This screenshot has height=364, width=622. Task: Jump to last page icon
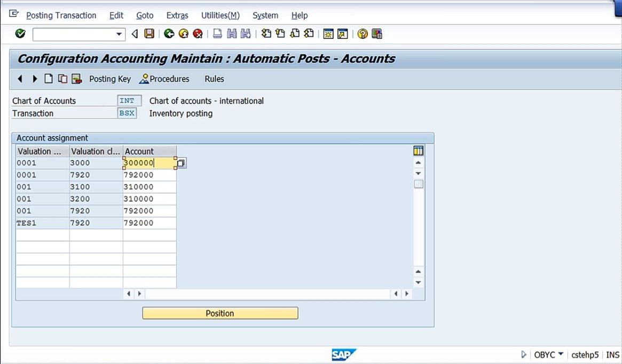point(309,34)
